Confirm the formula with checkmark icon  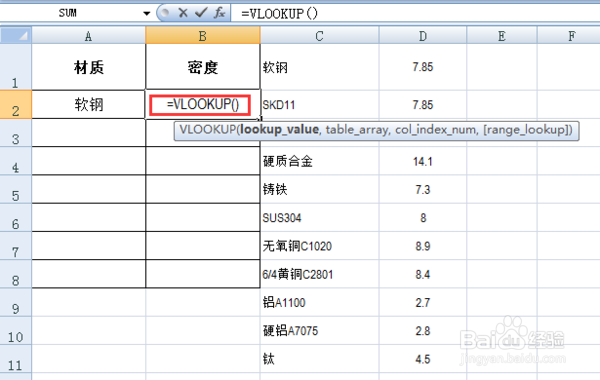201,13
